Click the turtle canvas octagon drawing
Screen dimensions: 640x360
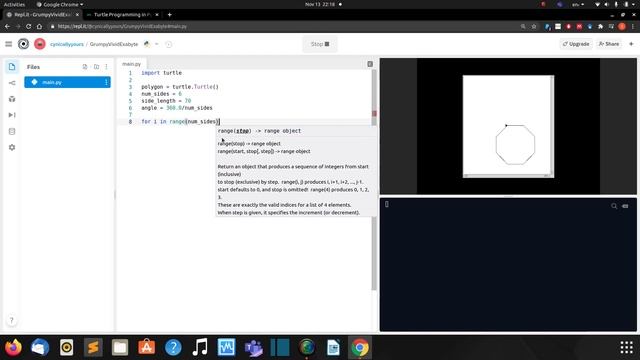click(x=515, y=145)
